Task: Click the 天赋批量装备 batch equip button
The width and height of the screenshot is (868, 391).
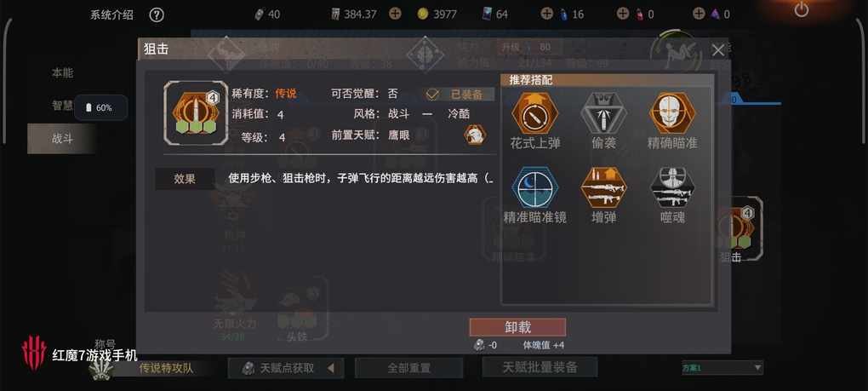Action: tap(540, 366)
